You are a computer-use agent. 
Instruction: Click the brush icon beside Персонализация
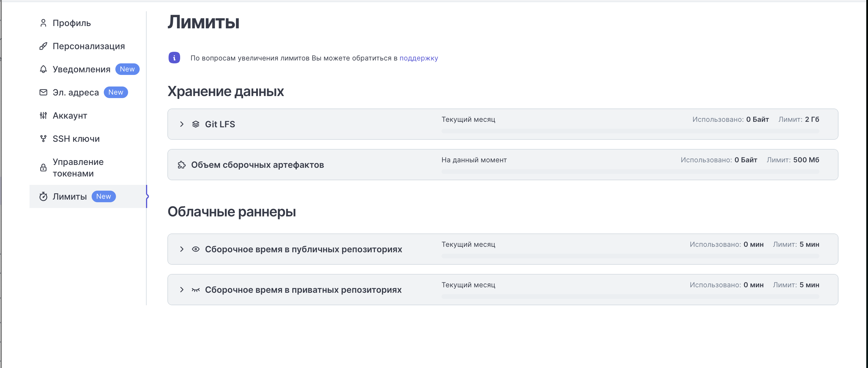pos(43,46)
